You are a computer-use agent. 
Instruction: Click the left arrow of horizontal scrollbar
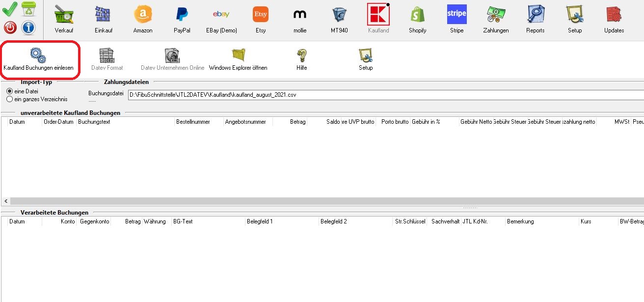[5, 201]
